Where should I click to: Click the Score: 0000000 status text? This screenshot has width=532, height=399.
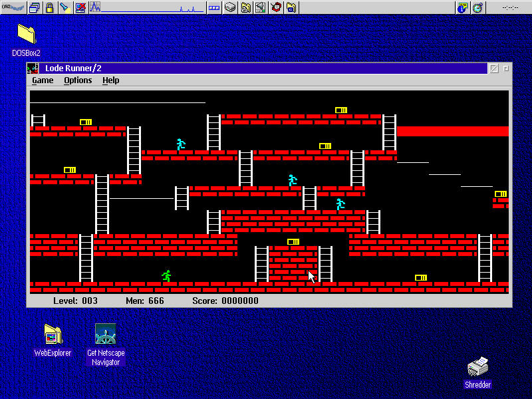pyautogui.click(x=225, y=301)
